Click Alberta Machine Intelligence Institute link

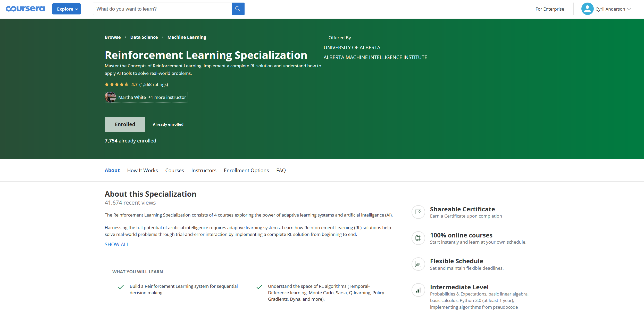[375, 57]
